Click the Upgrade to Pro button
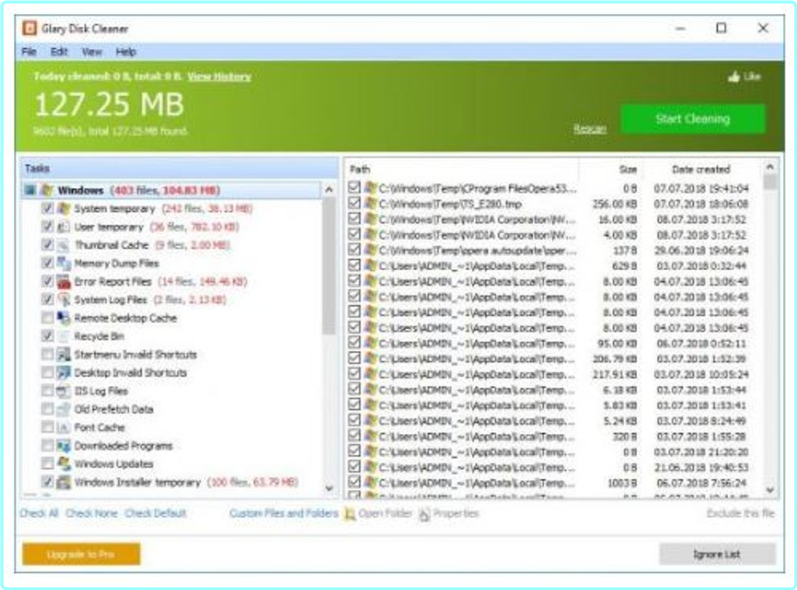Viewport: 797px width, 590px height. [x=81, y=554]
